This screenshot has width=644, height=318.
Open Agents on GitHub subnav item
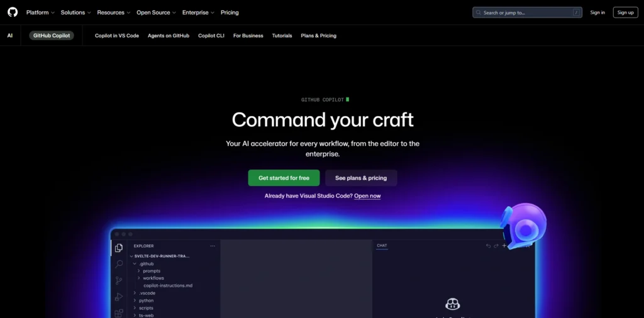tap(169, 36)
